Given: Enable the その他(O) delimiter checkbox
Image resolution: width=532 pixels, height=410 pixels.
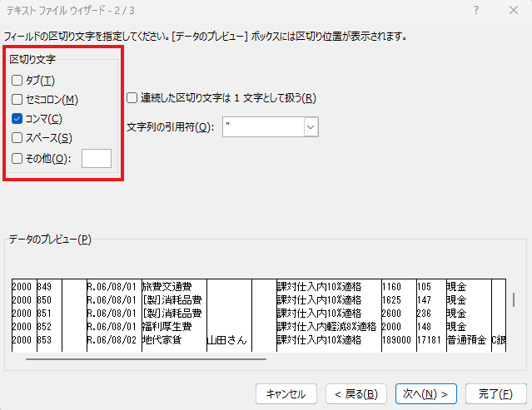Looking at the screenshot, I should (x=17, y=158).
